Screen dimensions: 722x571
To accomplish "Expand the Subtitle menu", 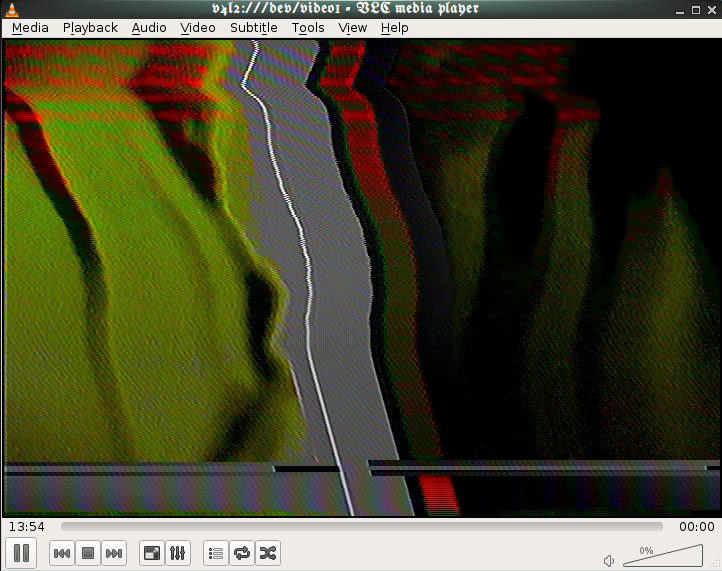I will [254, 28].
